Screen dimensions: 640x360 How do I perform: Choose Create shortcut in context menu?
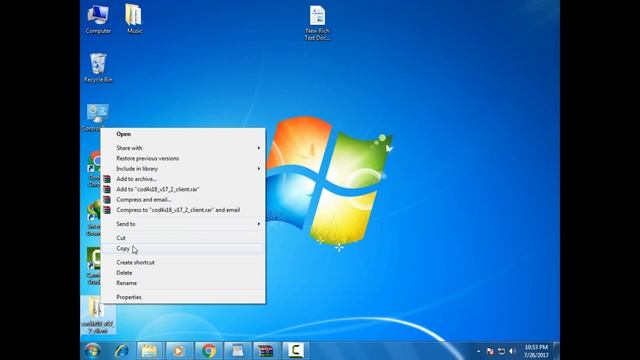pyautogui.click(x=183, y=262)
